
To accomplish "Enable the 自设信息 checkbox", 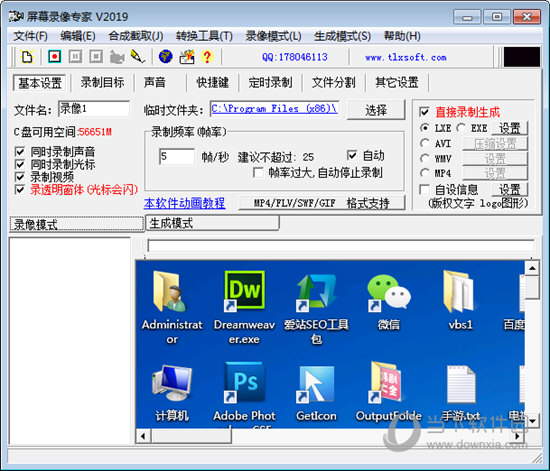I will (424, 190).
